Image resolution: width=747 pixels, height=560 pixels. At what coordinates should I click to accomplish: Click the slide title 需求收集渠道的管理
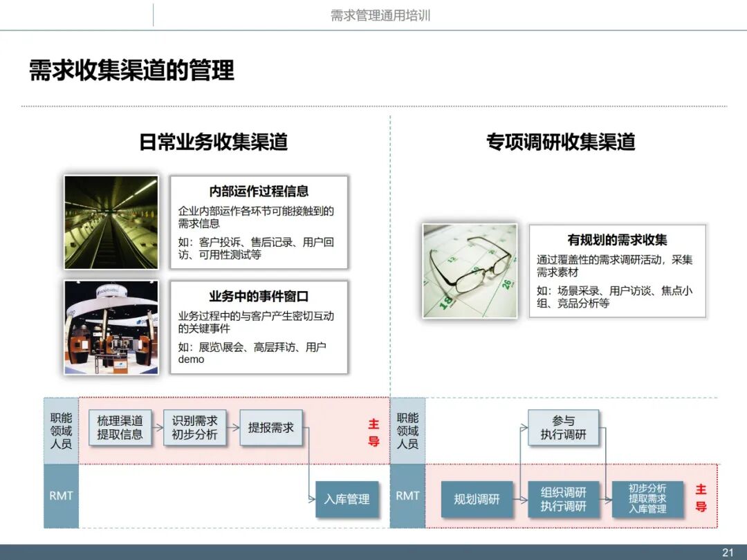click(x=131, y=69)
